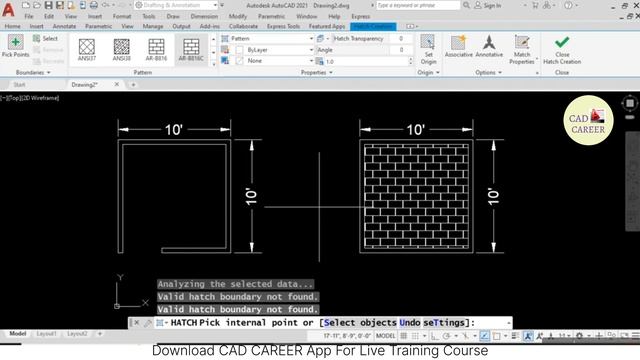Click the Help question mark icon
Screen dimensions: 640x360
pyautogui.click(x=568, y=5)
